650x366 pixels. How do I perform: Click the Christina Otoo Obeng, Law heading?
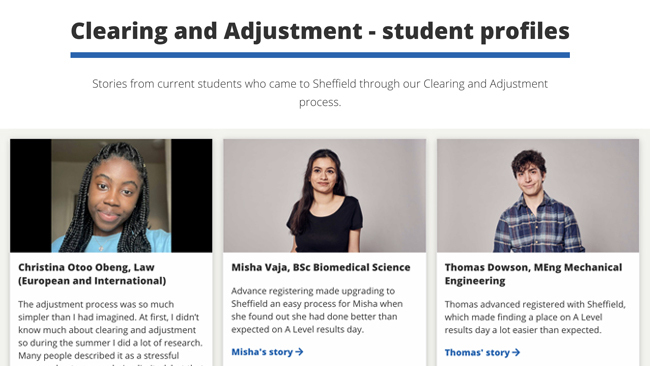pyautogui.click(x=92, y=274)
